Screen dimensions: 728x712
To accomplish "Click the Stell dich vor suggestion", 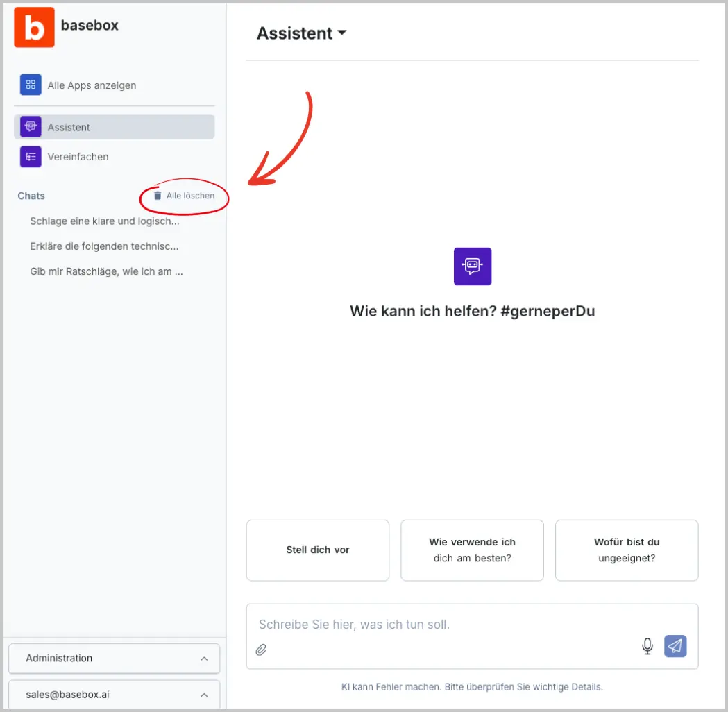I will click(317, 550).
